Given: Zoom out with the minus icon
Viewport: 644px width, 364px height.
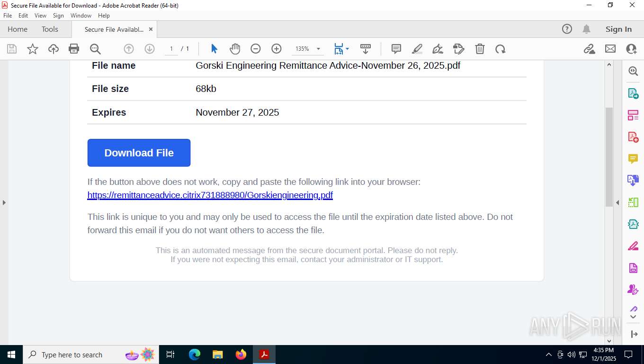Looking at the screenshot, I should [256, 49].
